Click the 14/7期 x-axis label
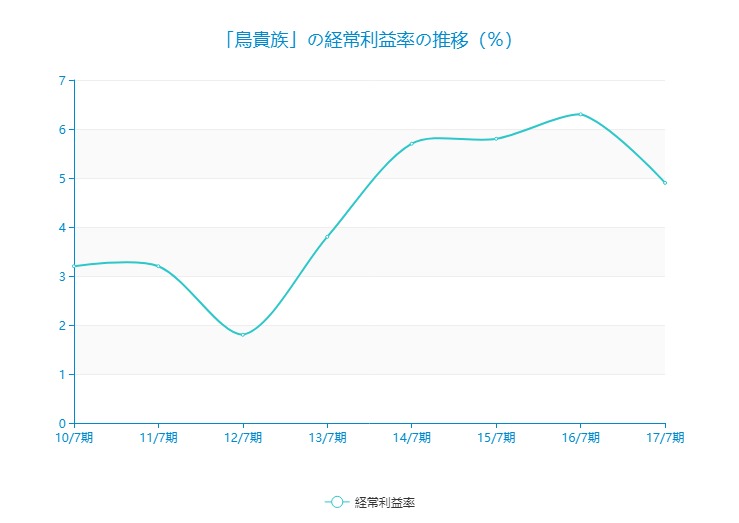The width and height of the screenshot is (739, 523). [412, 437]
